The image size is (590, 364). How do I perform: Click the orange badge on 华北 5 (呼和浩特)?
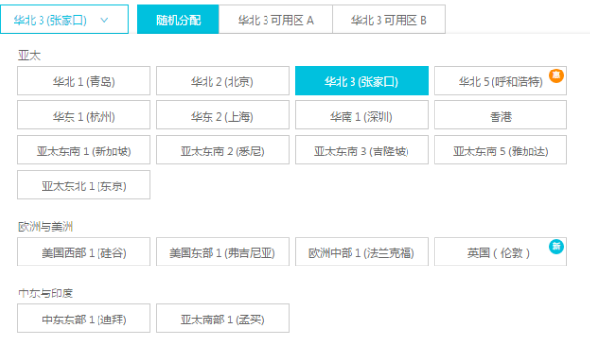point(556,75)
